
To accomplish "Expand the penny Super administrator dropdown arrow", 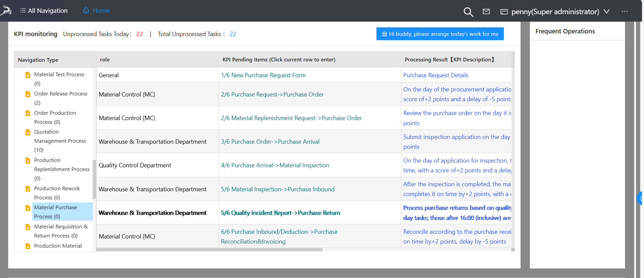I will coord(607,11).
